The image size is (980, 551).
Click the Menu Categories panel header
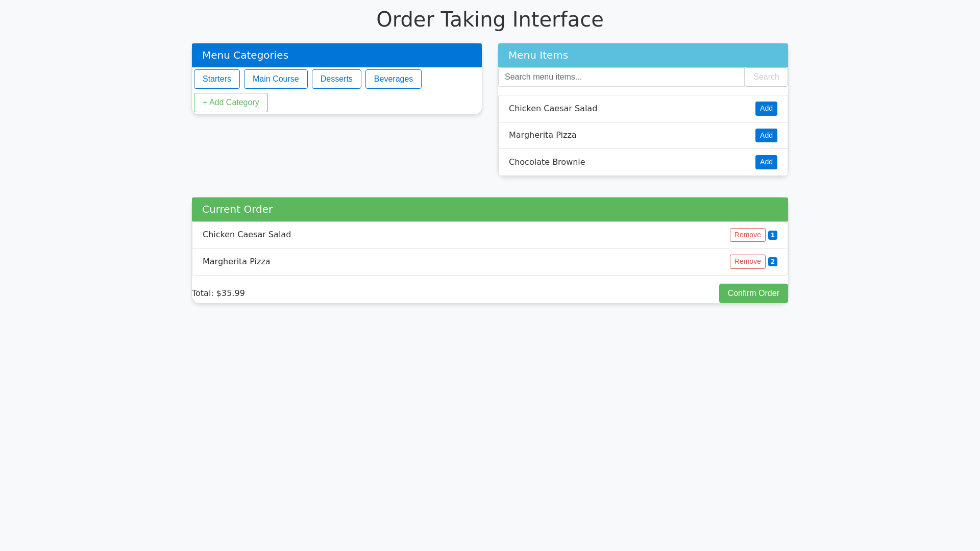point(336,55)
